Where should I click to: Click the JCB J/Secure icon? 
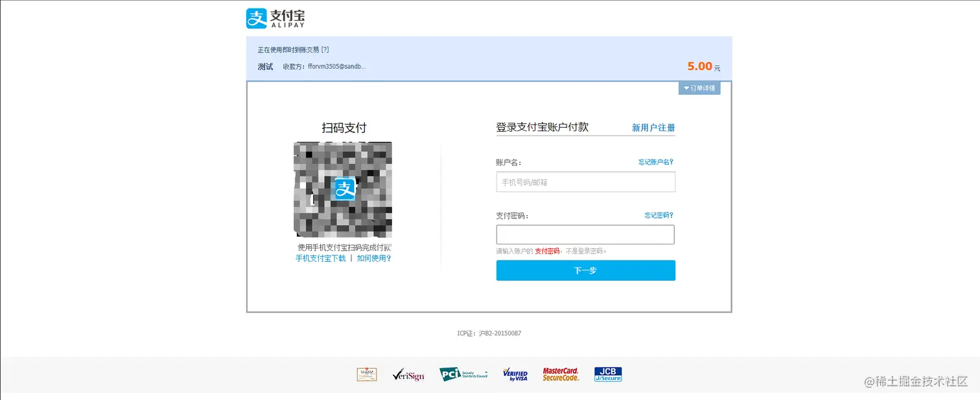click(x=607, y=374)
